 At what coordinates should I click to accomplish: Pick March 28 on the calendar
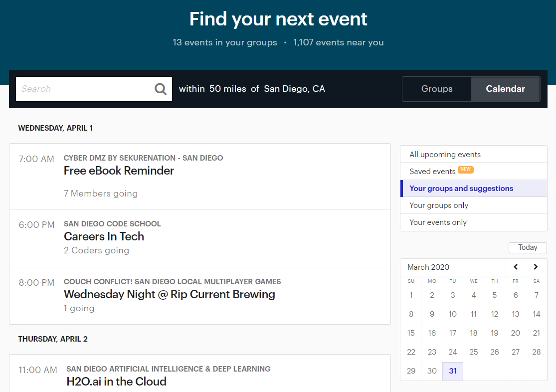coord(536,352)
